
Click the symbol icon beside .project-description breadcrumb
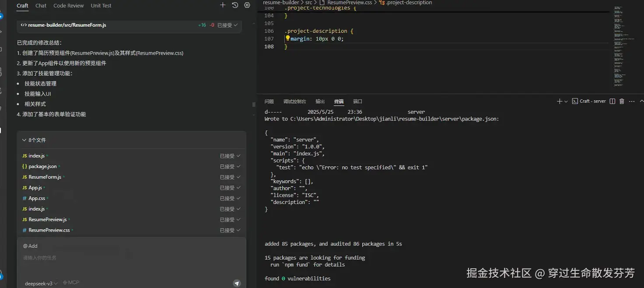(381, 3)
